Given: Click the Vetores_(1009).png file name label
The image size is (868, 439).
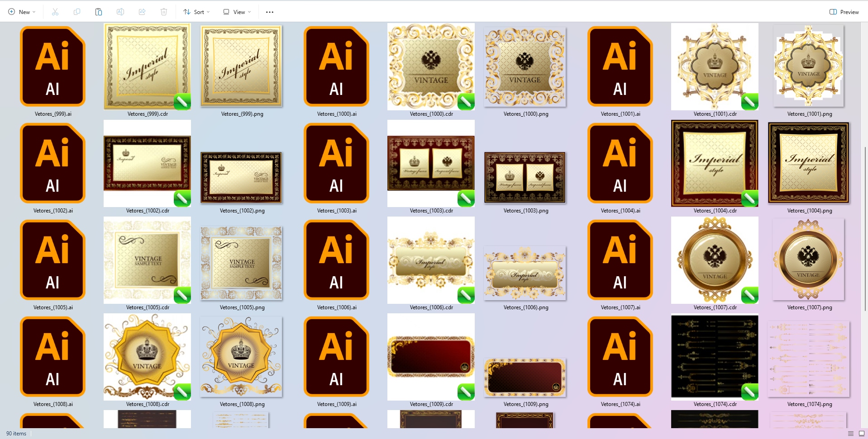Looking at the screenshot, I should (526, 404).
